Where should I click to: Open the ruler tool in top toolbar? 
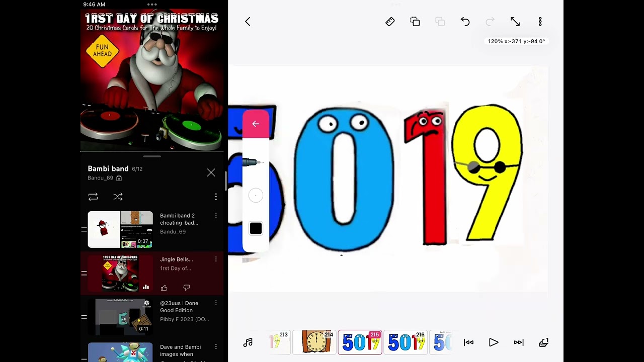tap(390, 22)
